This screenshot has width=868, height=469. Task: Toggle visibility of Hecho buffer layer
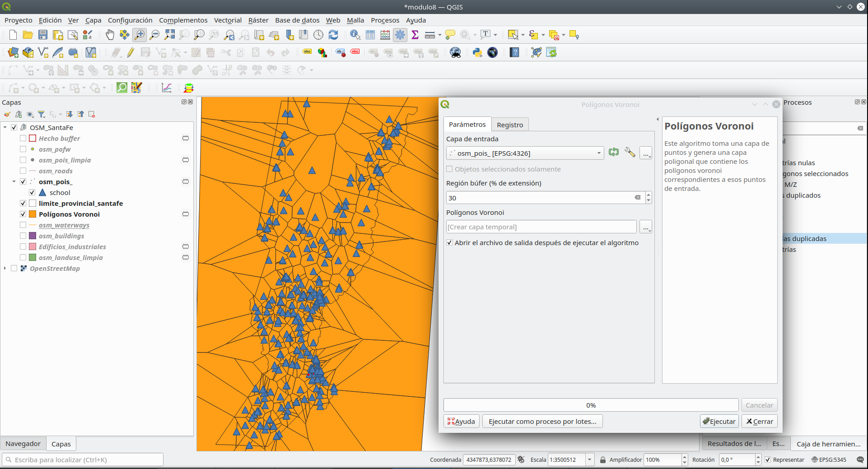pyautogui.click(x=23, y=138)
